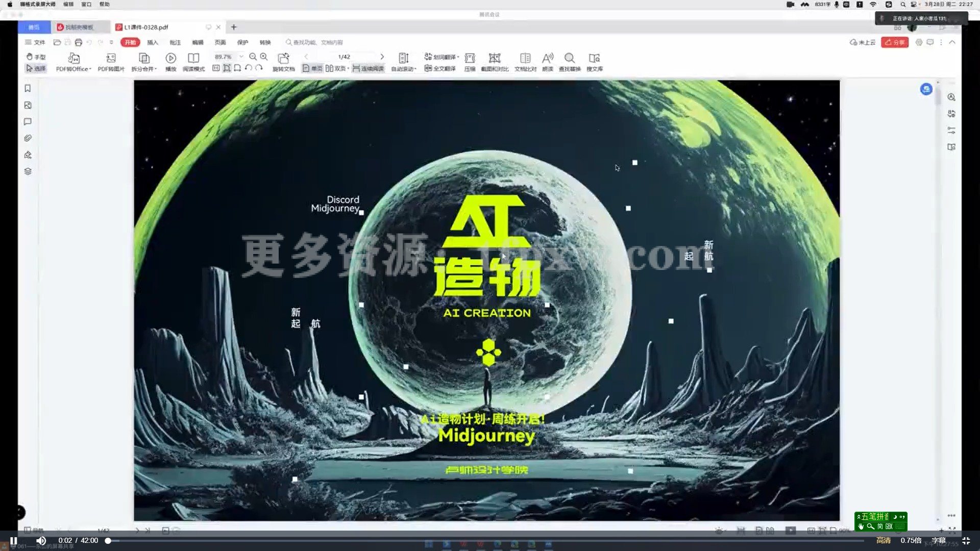Screen dimensions: 980x551
Task: Open the thumbnail panel in left sidebar
Action: pos(28,105)
